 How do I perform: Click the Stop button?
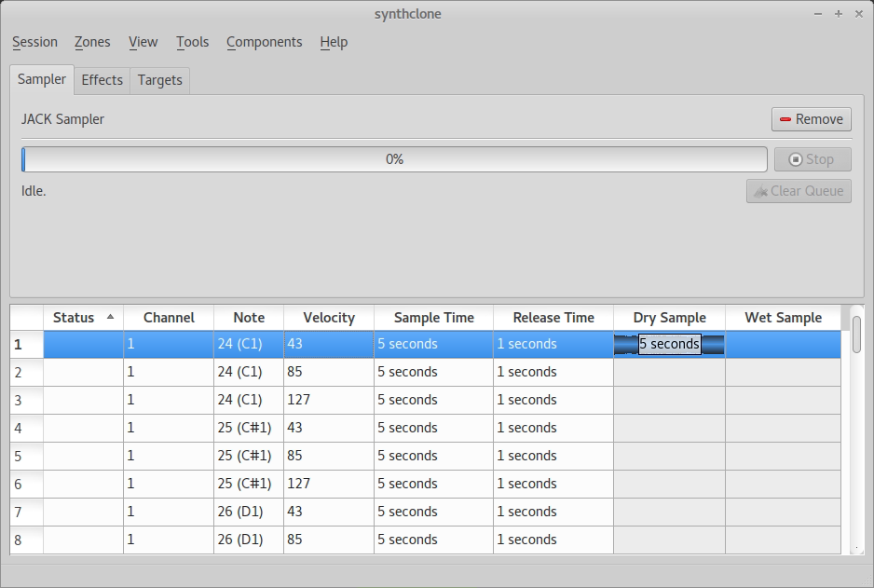[813, 159]
